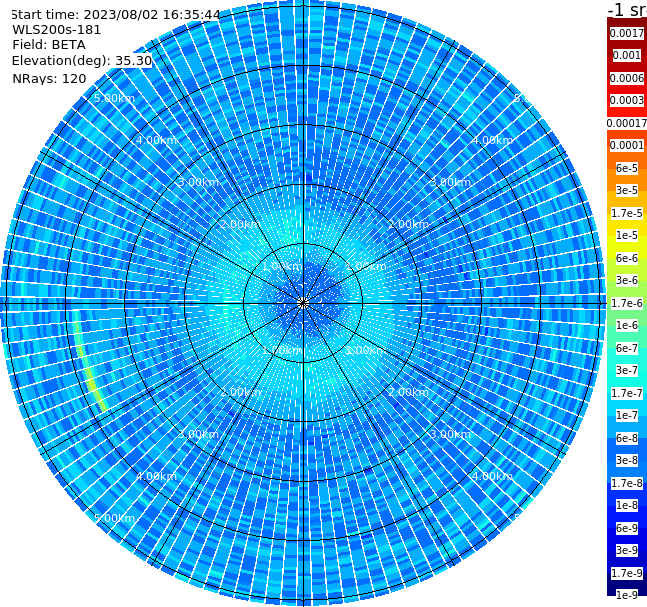Image resolution: width=647 pixels, height=607 pixels.
Task: Select the lower-right 4.00km ring label
Action: pyautogui.click(x=492, y=476)
